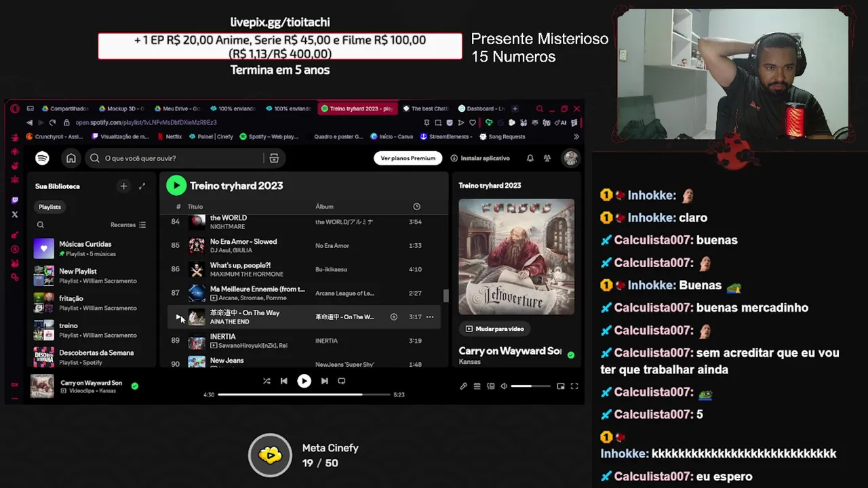Click the Leftoverture album cover

pyautogui.click(x=516, y=256)
